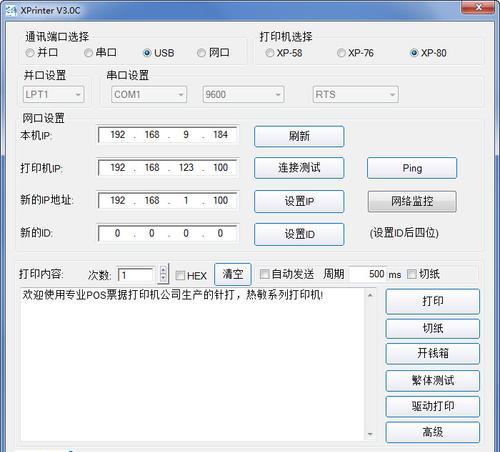Click the 打印 print button
The image size is (500, 452).
click(433, 301)
